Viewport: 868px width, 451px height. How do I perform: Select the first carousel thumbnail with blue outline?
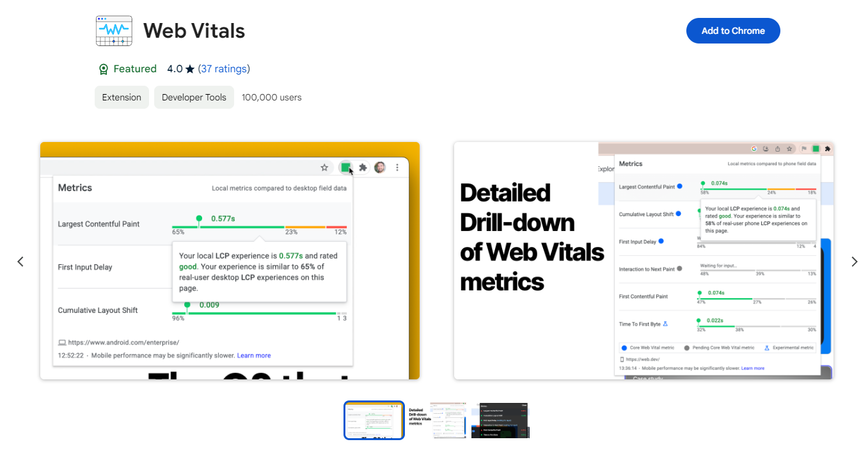tap(374, 420)
